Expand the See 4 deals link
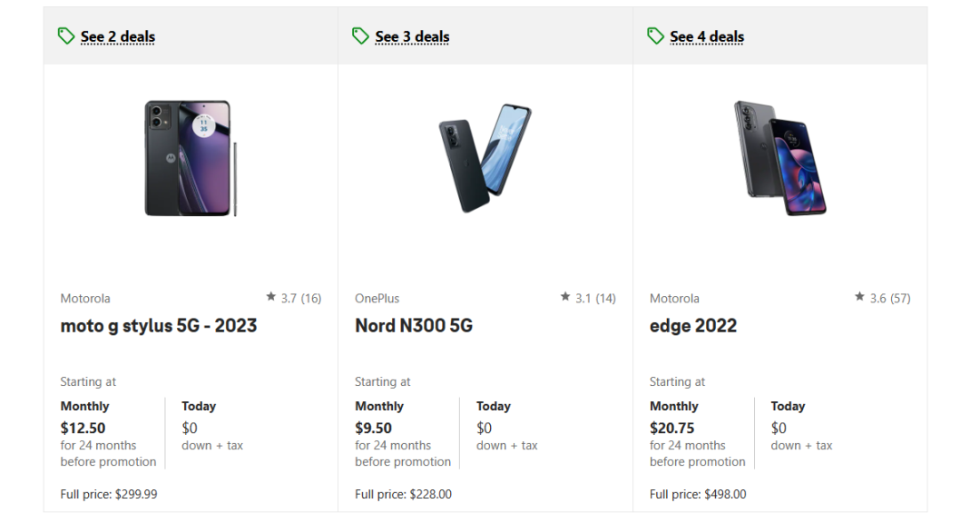Screen dimensions: 980x523 (x=707, y=37)
